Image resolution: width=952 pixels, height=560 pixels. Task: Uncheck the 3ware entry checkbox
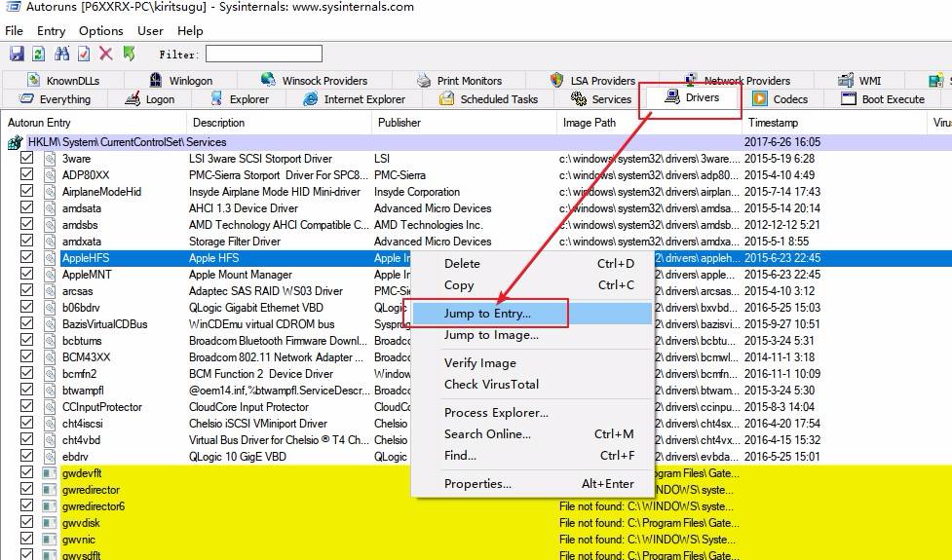click(26, 158)
